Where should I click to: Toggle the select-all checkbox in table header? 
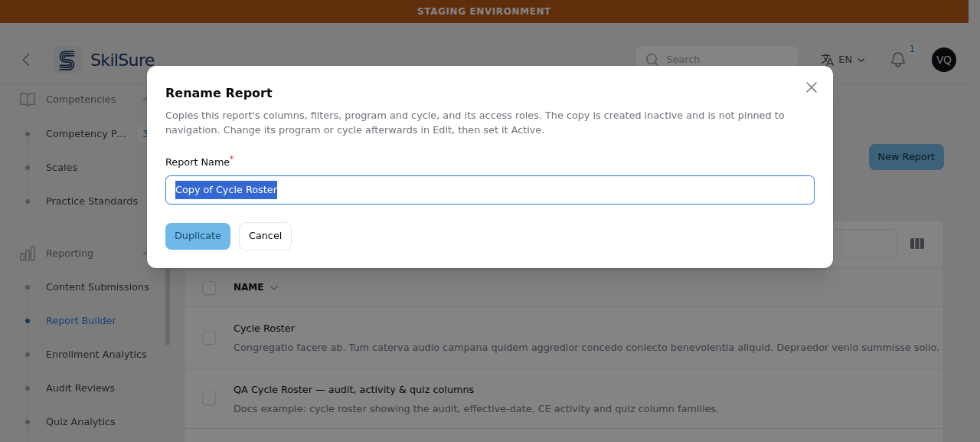pos(209,288)
